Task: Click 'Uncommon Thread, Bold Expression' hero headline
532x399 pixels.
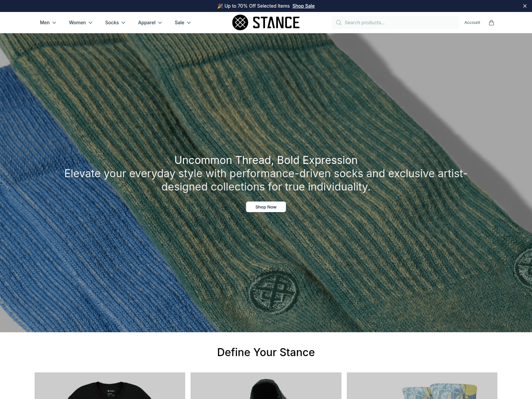Action: pyautogui.click(x=266, y=160)
